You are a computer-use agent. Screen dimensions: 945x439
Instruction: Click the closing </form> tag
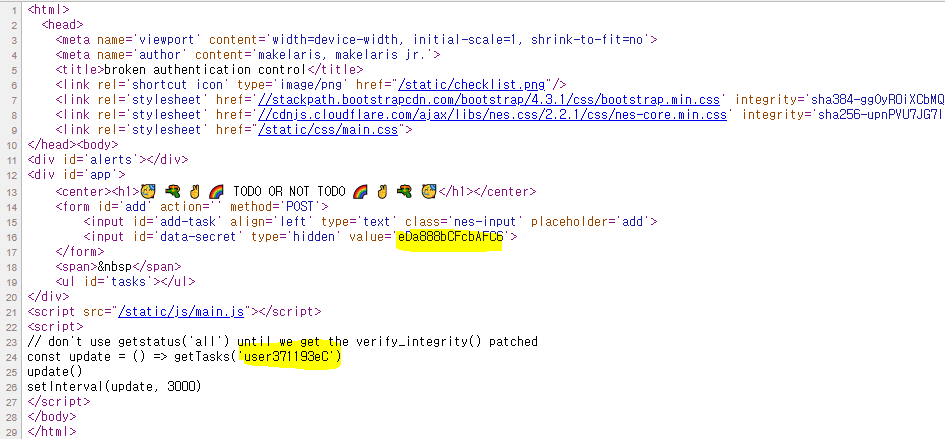(80, 251)
